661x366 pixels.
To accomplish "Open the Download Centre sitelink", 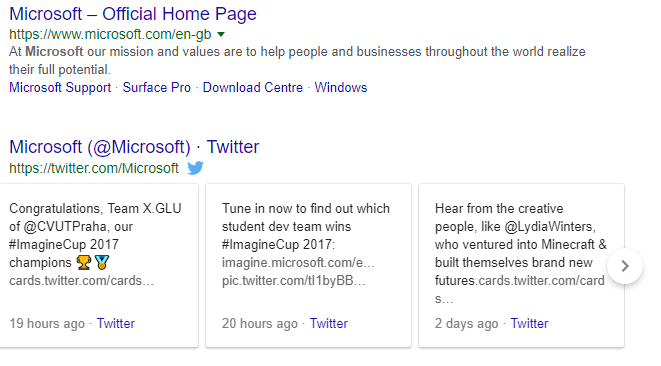I will (253, 87).
